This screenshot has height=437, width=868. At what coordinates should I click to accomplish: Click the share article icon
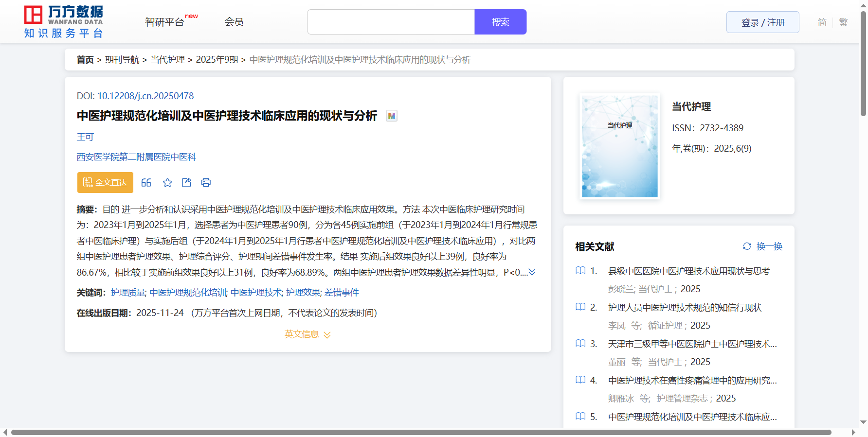186,183
